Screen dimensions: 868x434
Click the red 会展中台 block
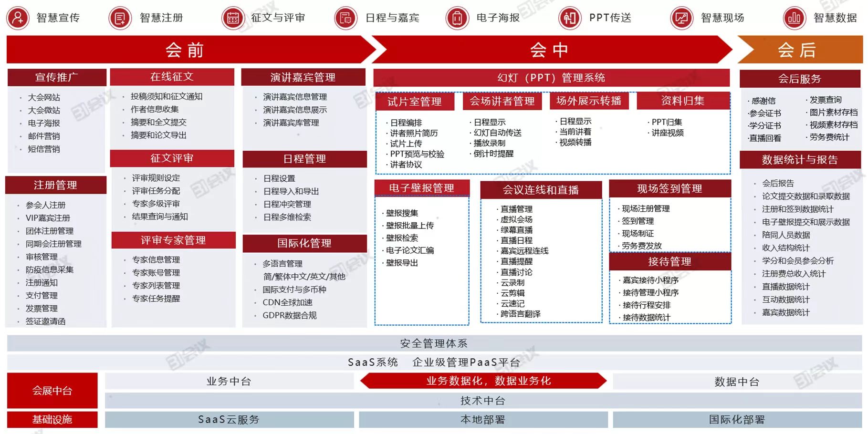pyautogui.click(x=52, y=391)
